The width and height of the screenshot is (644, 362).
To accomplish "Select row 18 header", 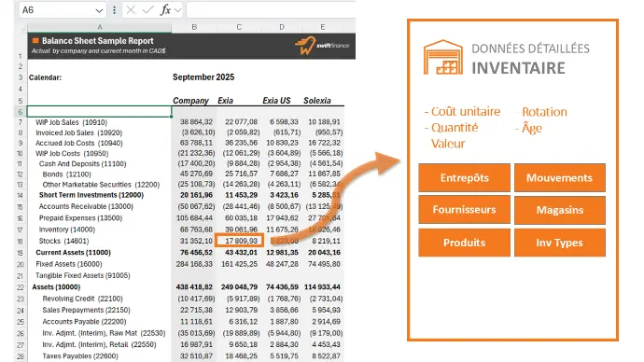I will tap(21, 242).
